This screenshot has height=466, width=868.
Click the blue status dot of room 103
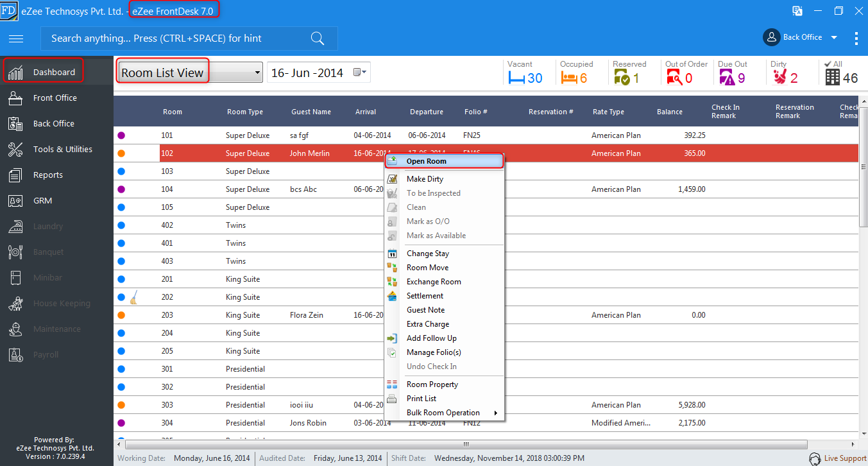[x=121, y=171]
